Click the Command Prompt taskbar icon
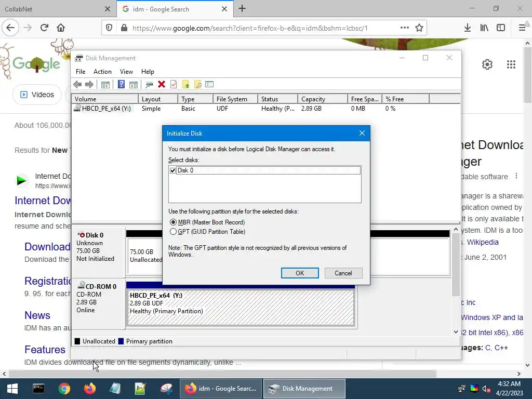The width and height of the screenshot is (532, 399). pyautogui.click(x=38, y=389)
